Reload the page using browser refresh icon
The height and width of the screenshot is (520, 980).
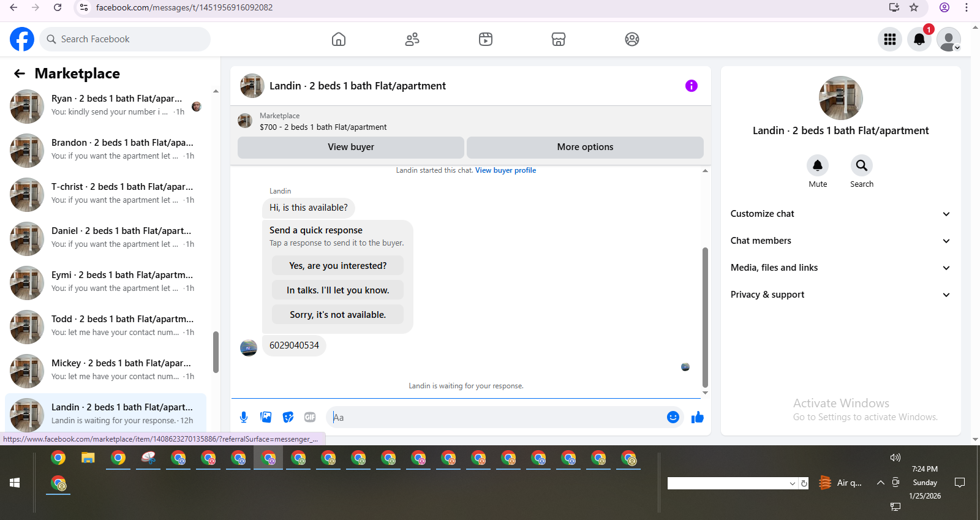click(x=58, y=7)
